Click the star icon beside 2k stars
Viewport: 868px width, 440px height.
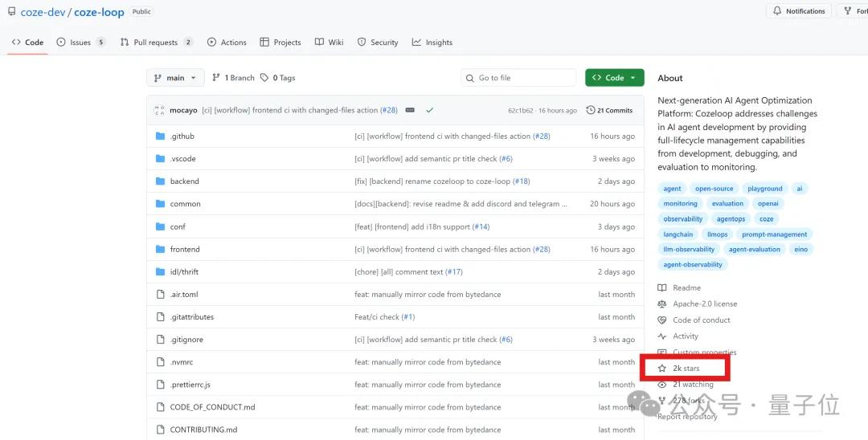[662, 369]
